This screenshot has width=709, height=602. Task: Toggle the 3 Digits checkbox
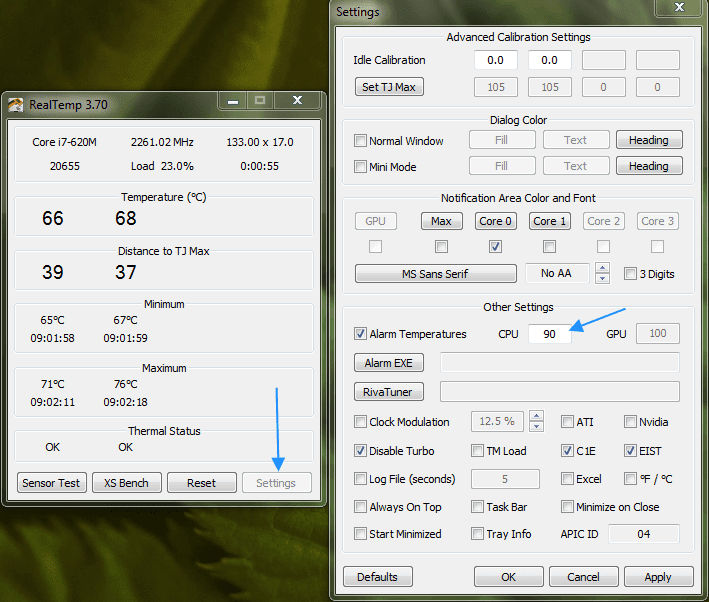630,274
